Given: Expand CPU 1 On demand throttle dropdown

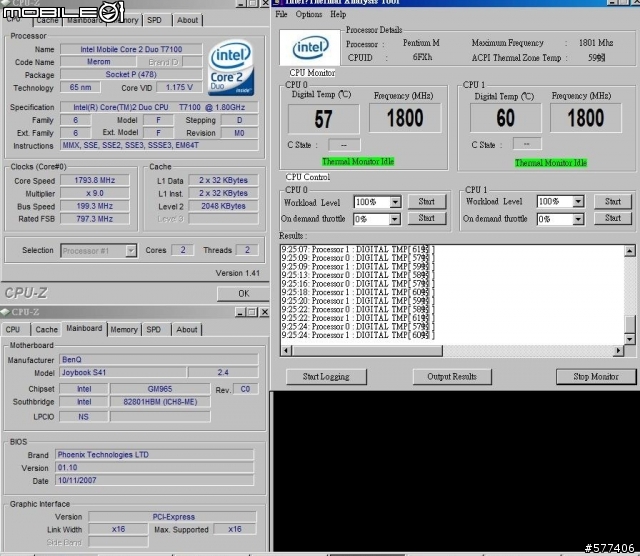Looking at the screenshot, I should [x=578, y=219].
